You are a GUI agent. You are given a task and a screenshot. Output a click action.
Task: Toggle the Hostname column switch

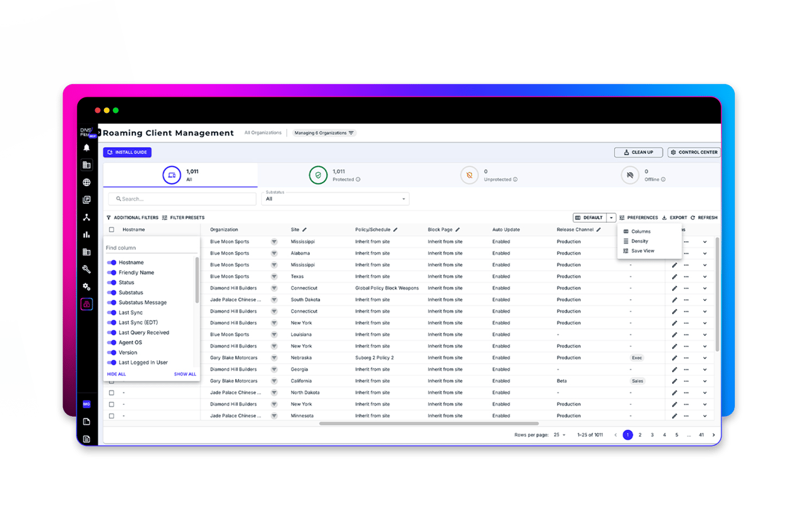tap(112, 262)
